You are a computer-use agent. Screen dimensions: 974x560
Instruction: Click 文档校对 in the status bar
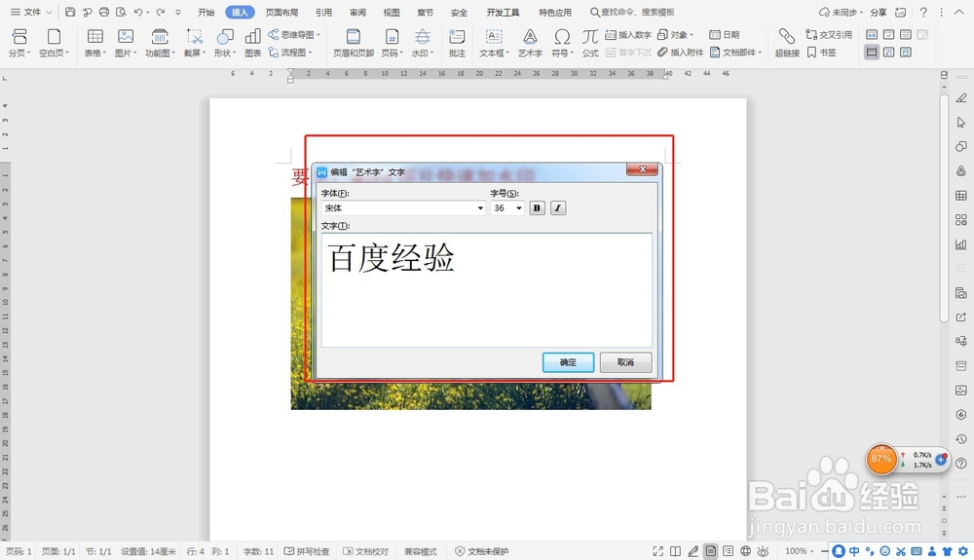365,551
